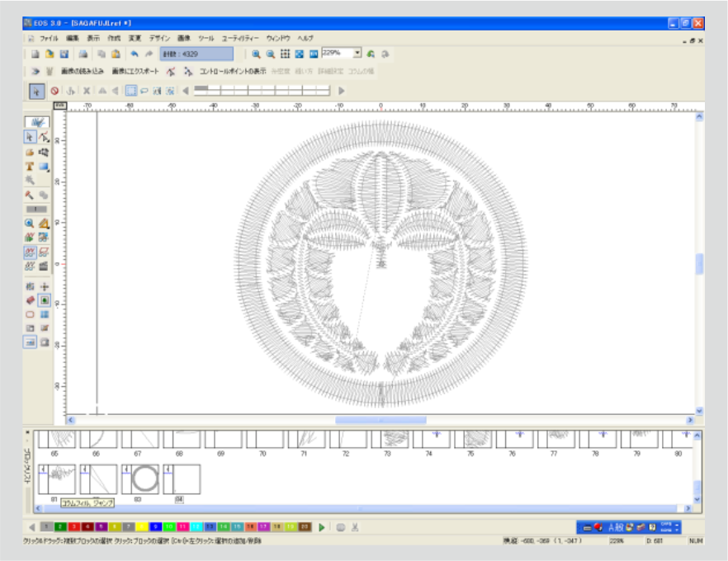Image resolution: width=728 pixels, height=561 pixels.
Task: Open the 表示 menu
Action: [93, 38]
